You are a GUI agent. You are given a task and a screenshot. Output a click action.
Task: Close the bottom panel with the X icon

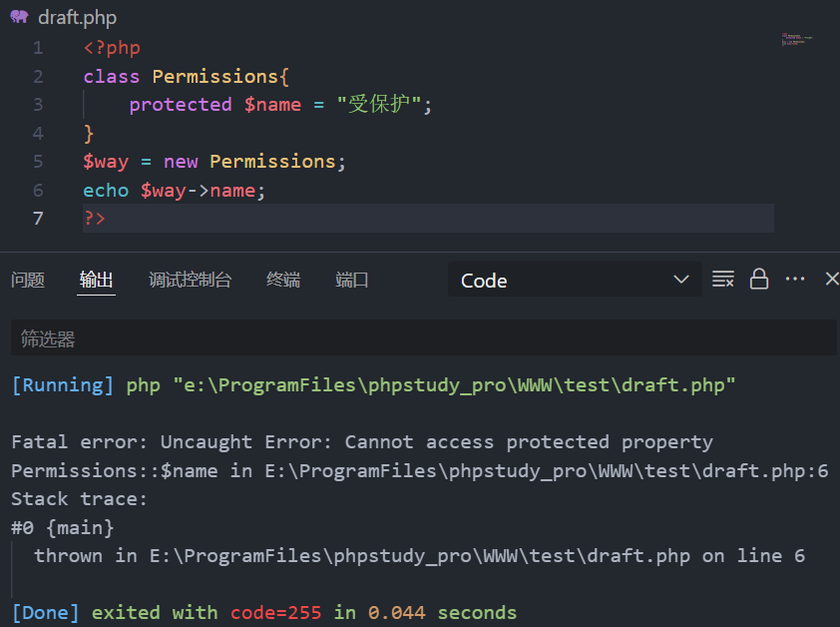point(832,279)
